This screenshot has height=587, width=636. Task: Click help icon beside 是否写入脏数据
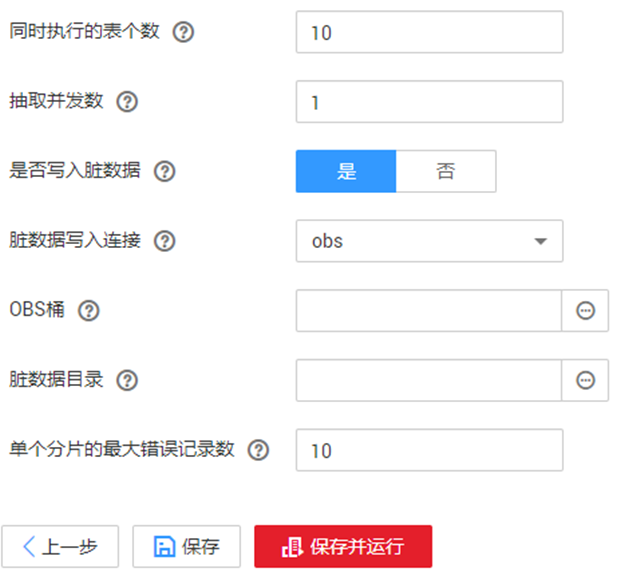165,171
